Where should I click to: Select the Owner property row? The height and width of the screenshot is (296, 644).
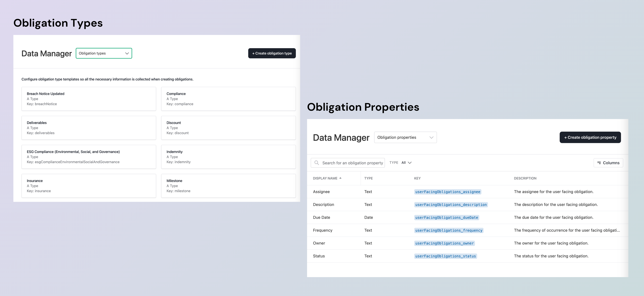click(467, 243)
